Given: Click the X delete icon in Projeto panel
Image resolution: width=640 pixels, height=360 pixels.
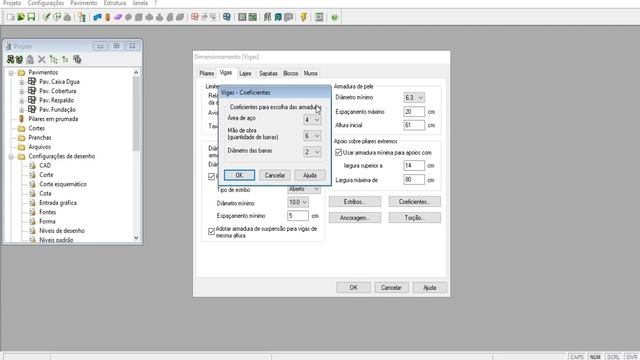Looking at the screenshot, I should 42,60.
